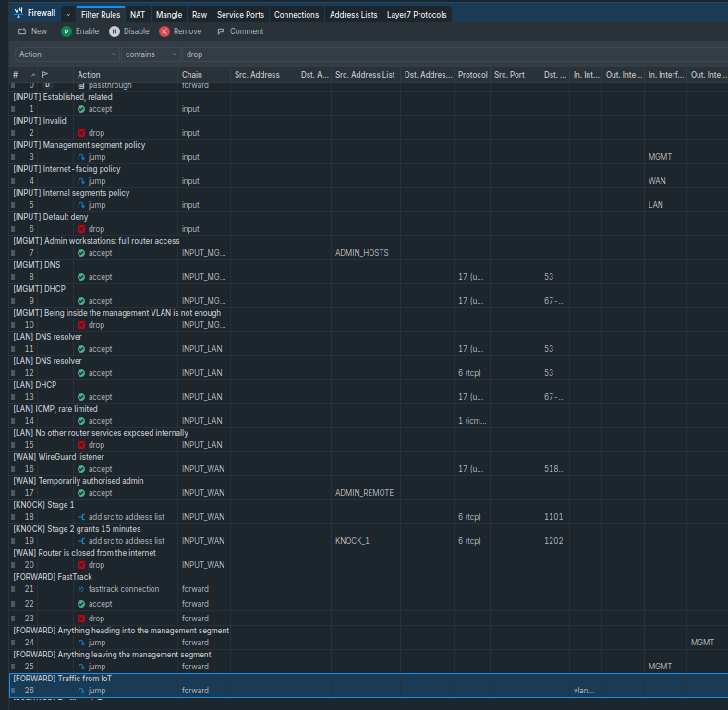This screenshot has height=710, width=728.
Task: Click the flag column header
Action: coord(45,75)
